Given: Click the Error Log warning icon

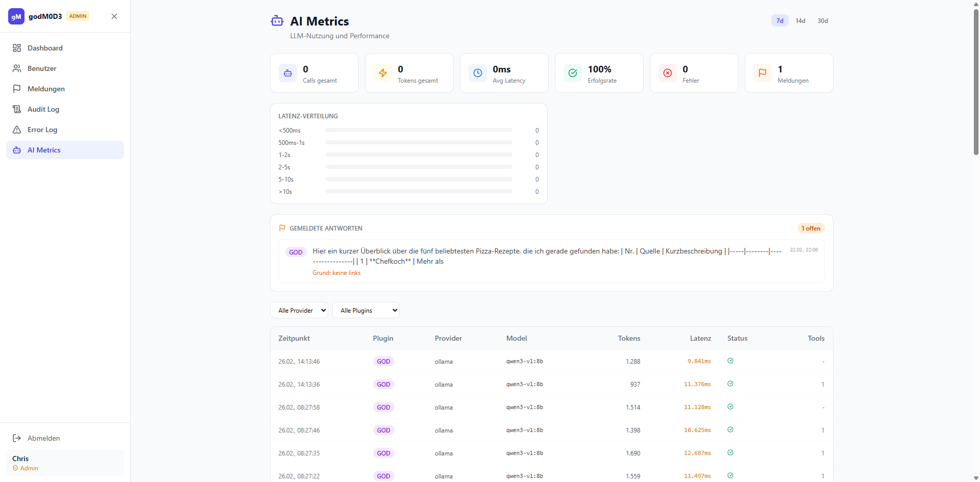Looking at the screenshot, I should [x=17, y=130].
